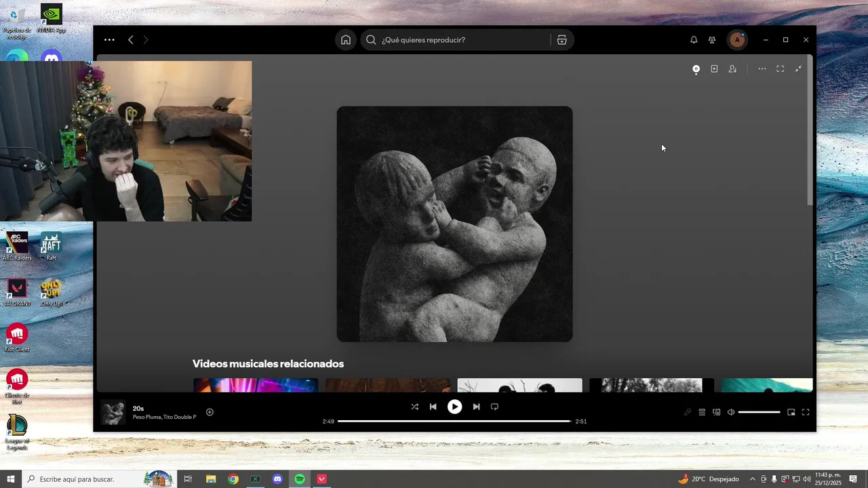The width and height of the screenshot is (868, 488).
Task: Select the NVIDIA App desktop icon
Action: (51, 18)
